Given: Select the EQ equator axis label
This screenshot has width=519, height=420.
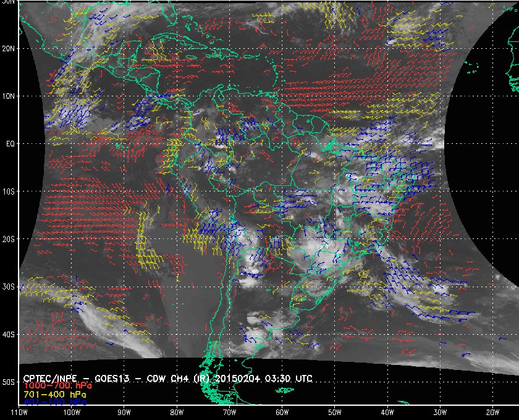Looking at the screenshot, I should pyautogui.click(x=11, y=144).
